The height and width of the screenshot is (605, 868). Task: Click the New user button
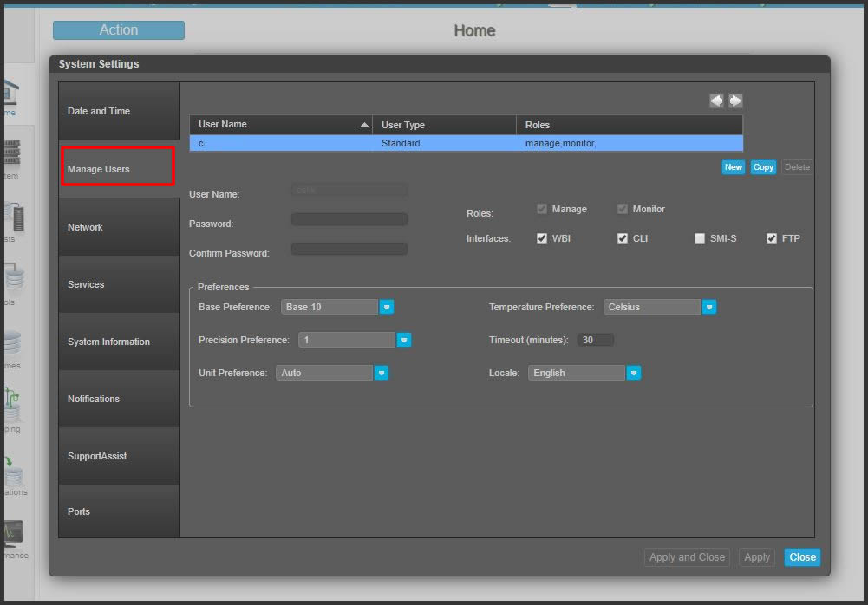[x=734, y=167]
